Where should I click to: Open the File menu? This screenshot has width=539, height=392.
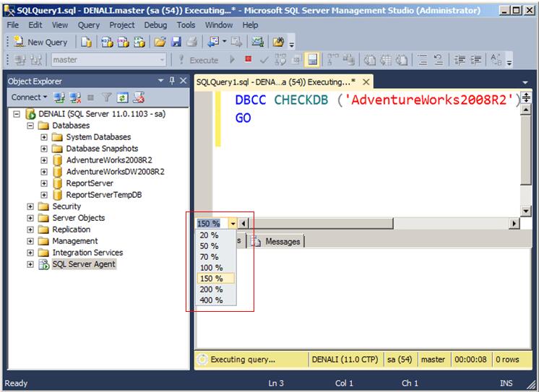pos(13,25)
